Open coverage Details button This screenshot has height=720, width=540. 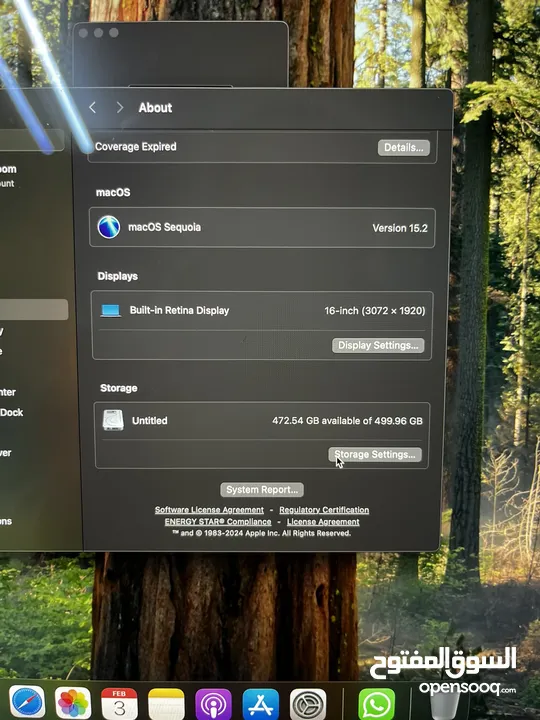point(404,147)
